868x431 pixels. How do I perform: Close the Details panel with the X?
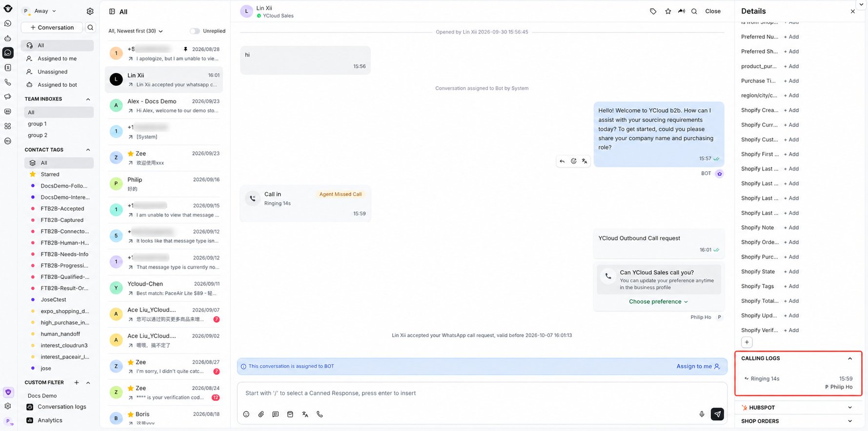coord(852,11)
